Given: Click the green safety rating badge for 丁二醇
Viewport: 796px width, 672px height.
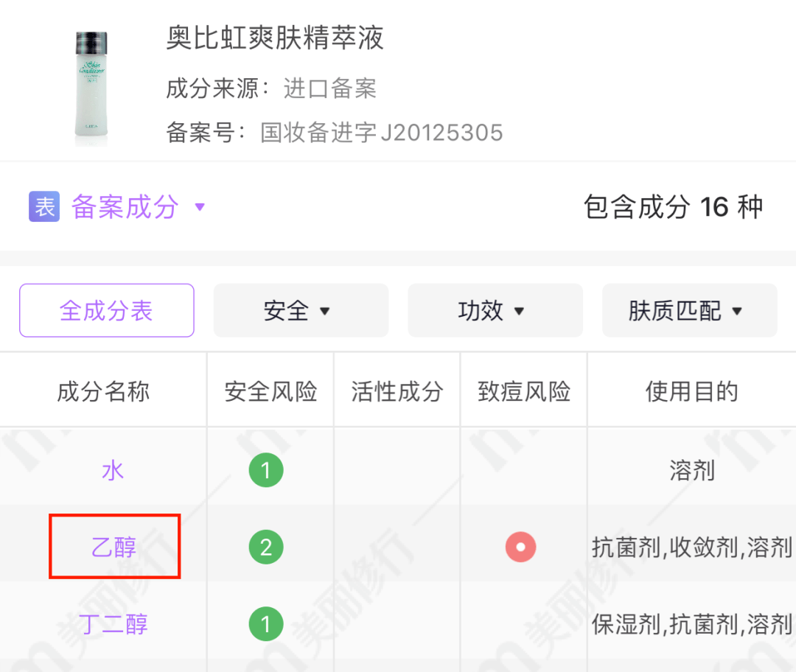Looking at the screenshot, I should [x=266, y=624].
